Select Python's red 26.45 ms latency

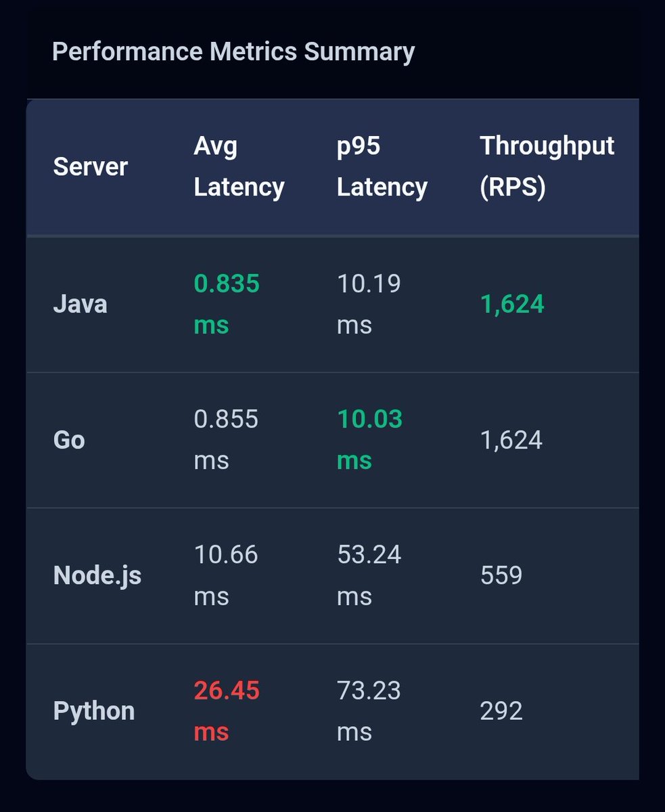(227, 712)
